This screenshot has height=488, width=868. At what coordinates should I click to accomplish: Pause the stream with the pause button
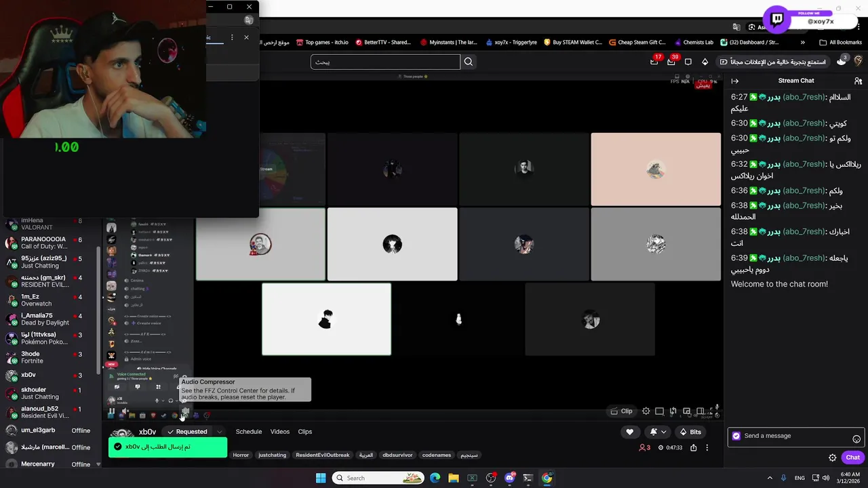tap(111, 411)
